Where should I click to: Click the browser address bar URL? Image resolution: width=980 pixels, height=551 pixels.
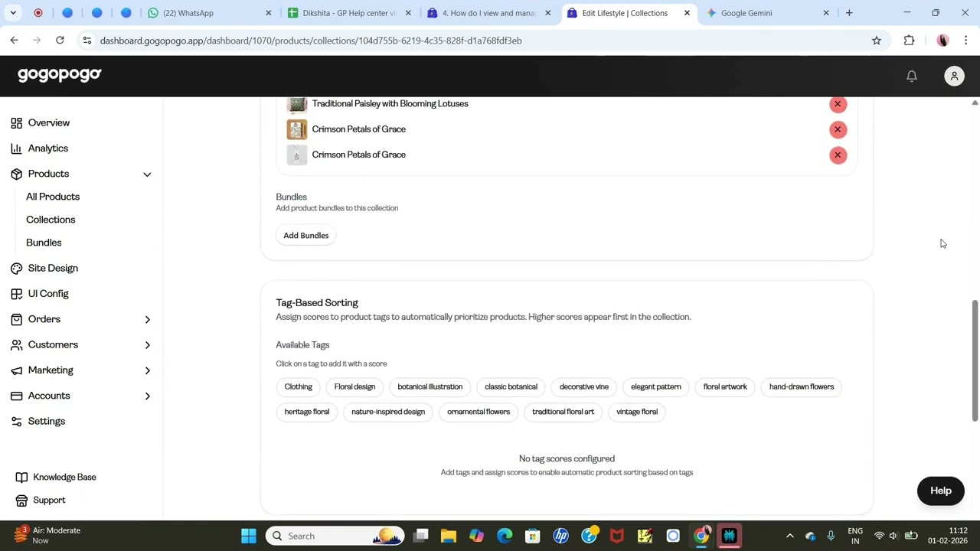[x=311, y=41]
